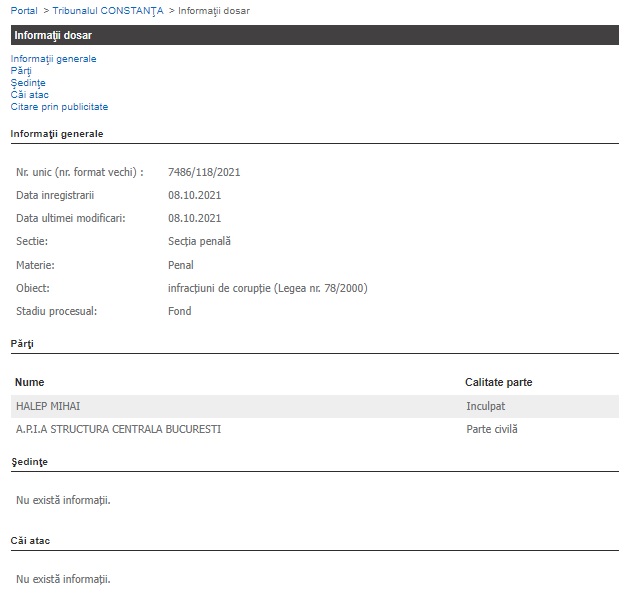This screenshot has width=625, height=601.
Task: Click the Calitate parte column header
Action: pos(499,382)
